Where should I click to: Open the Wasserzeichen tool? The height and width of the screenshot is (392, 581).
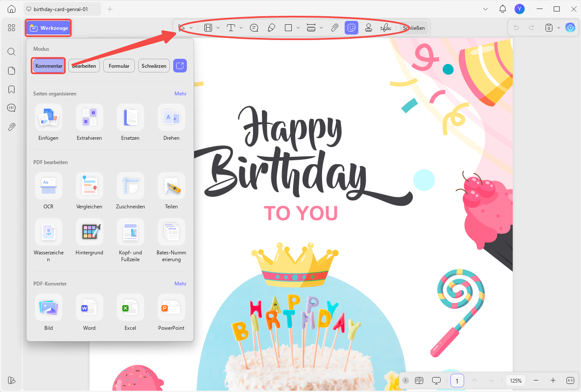point(49,240)
